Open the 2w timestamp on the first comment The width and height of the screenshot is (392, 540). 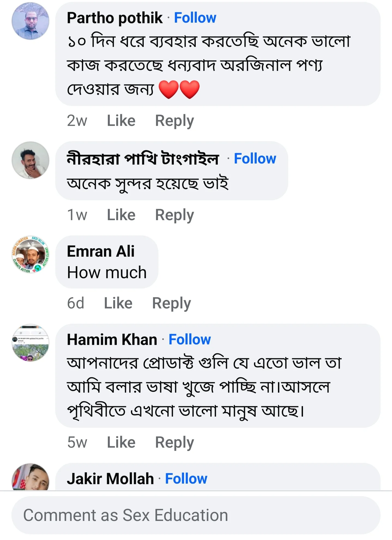tap(77, 121)
